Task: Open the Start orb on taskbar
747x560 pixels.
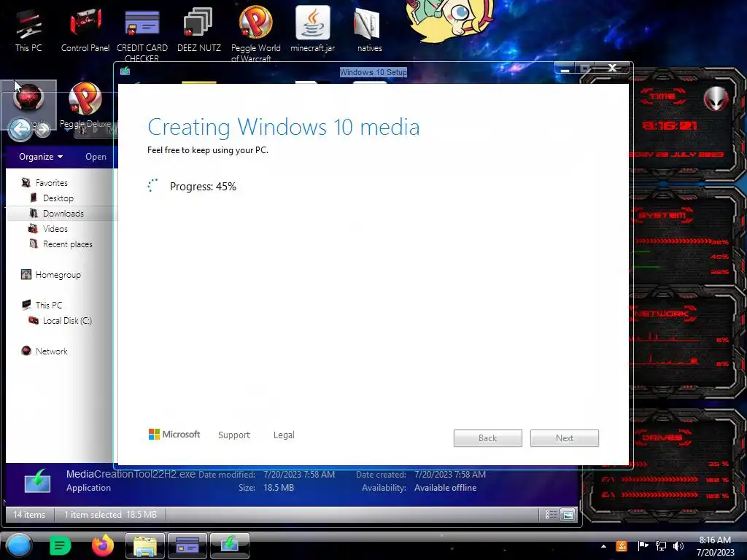Action: click(x=19, y=545)
